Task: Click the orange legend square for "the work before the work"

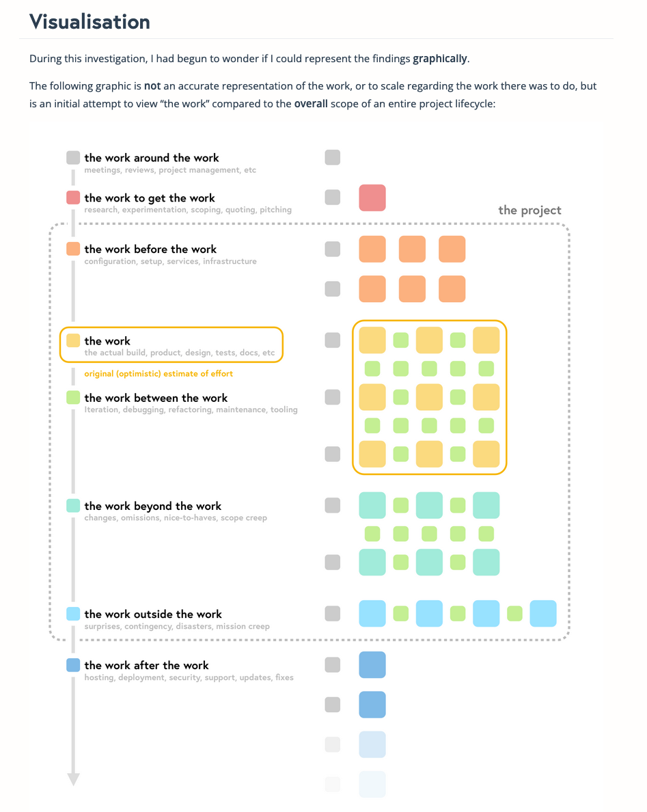Action: pos(73,249)
